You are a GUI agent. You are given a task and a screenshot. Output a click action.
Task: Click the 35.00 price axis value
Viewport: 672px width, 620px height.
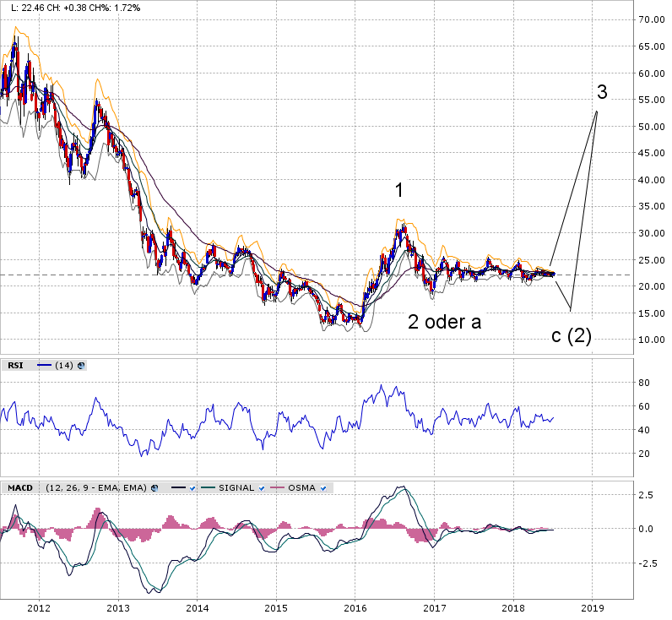(x=652, y=206)
